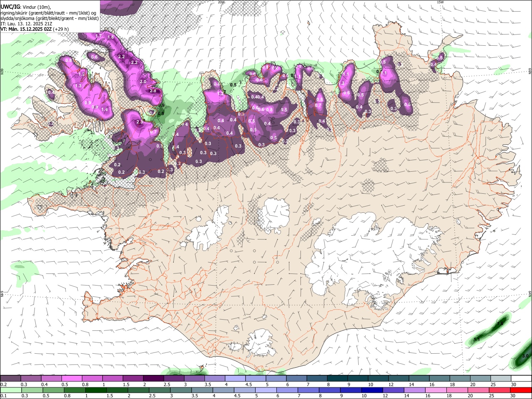
Task: Click the bright red 30+ rain legend swatch
Action: click(x=521, y=390)
